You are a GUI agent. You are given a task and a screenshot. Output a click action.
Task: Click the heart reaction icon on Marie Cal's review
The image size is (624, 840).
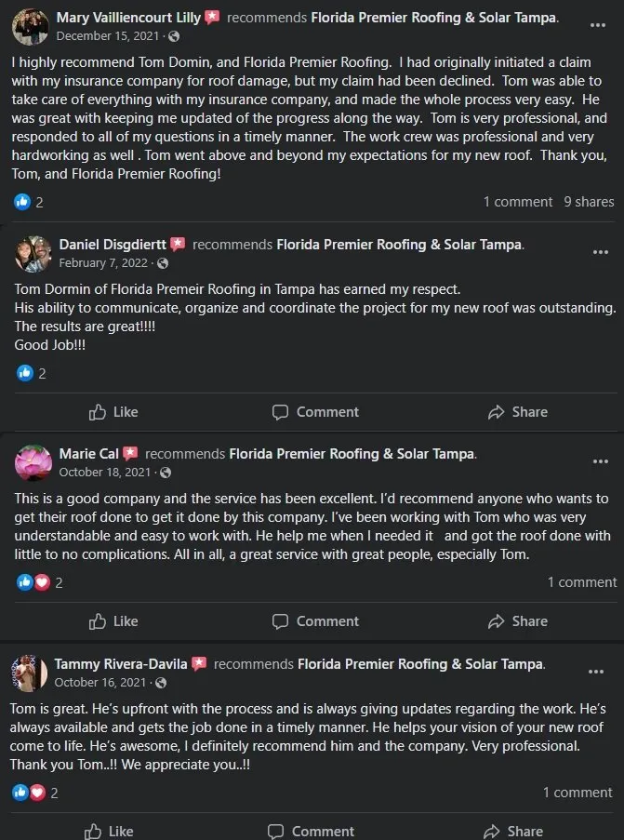click(x=41, y=582)
